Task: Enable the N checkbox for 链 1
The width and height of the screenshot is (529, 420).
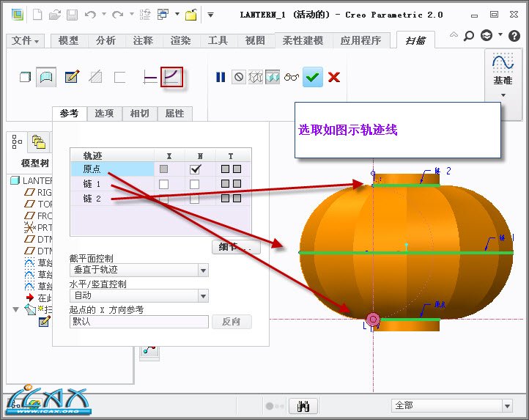Action: (x=194, y=184)
